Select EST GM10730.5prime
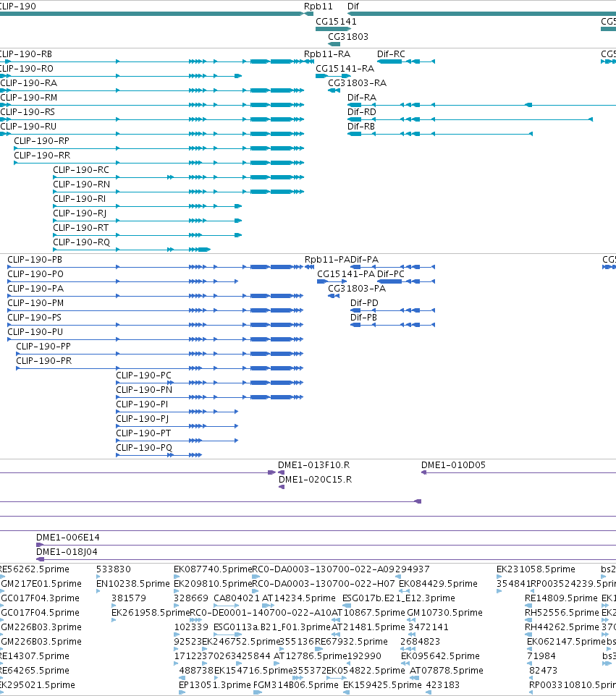This screenshot has width=616, height=696. coord(445,613)
